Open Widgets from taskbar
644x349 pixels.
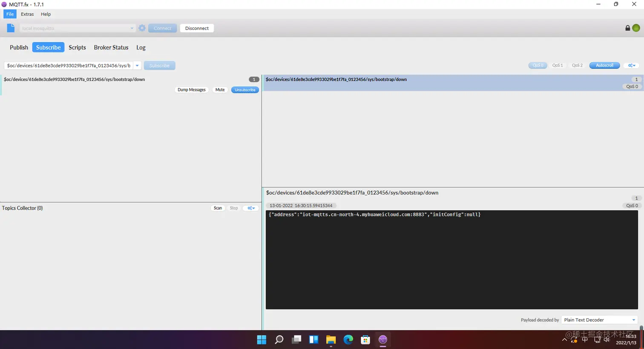click(x=314, y=340)
